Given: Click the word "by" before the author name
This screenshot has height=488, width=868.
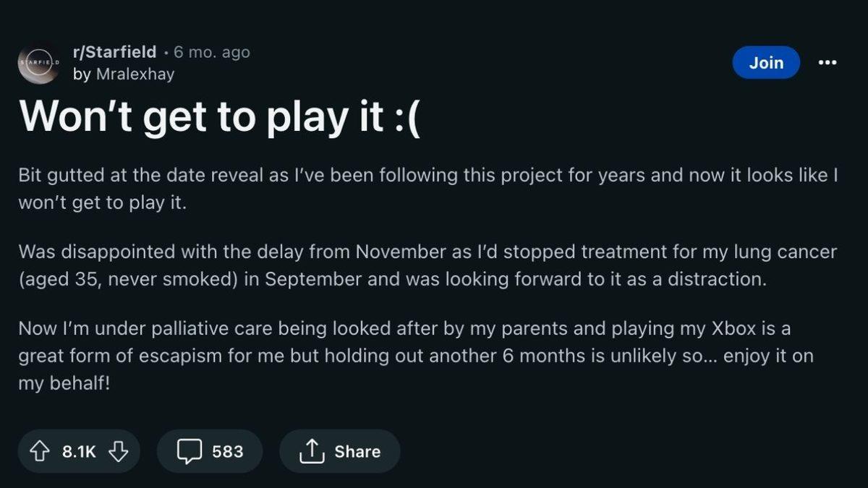Looking at the screenshot, I should point(81,74).
